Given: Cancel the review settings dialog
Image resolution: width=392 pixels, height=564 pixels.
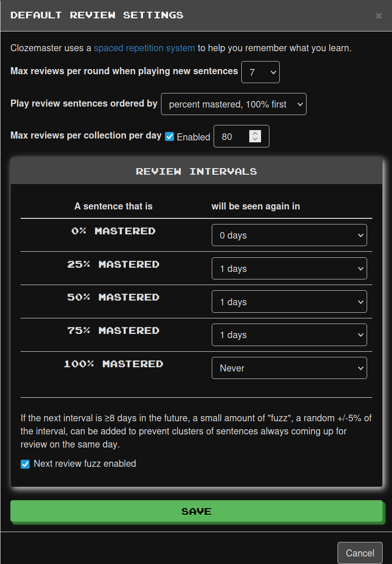Looking at the screenshot, I should pyautogui.click(x=360, y=553).
